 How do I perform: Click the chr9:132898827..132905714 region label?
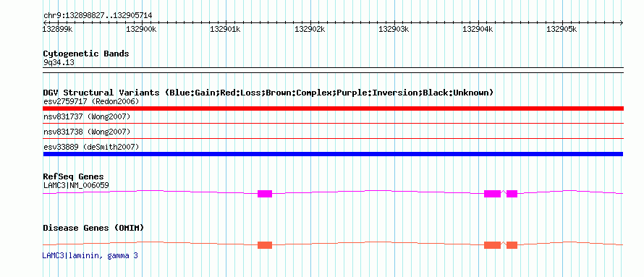(98, 16)
